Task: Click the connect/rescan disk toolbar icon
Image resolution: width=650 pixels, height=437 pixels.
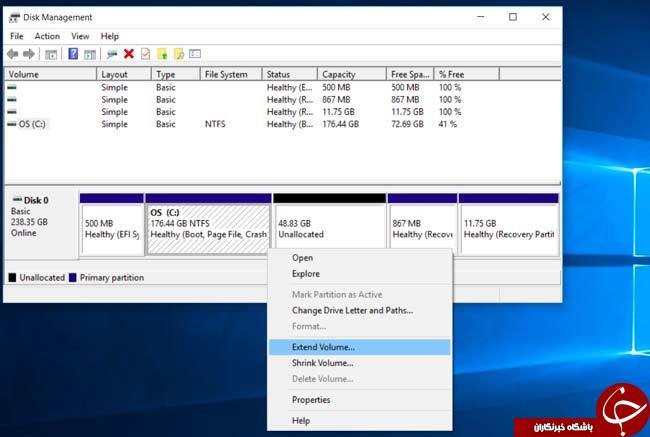Action: [112, 54]
